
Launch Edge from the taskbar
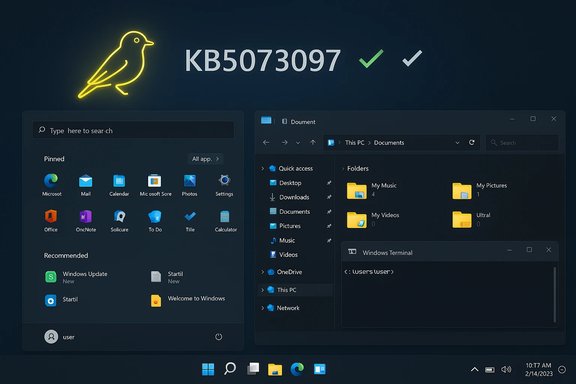(x=297, y=369)
